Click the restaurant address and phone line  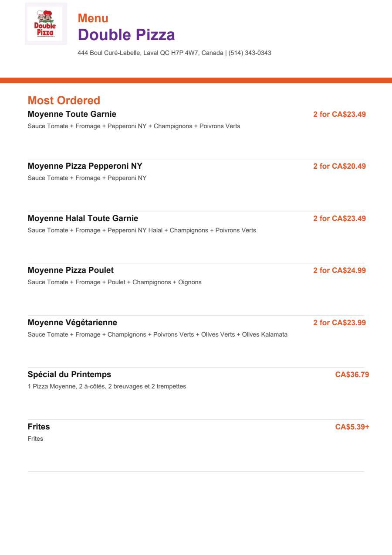pos(174,53)
